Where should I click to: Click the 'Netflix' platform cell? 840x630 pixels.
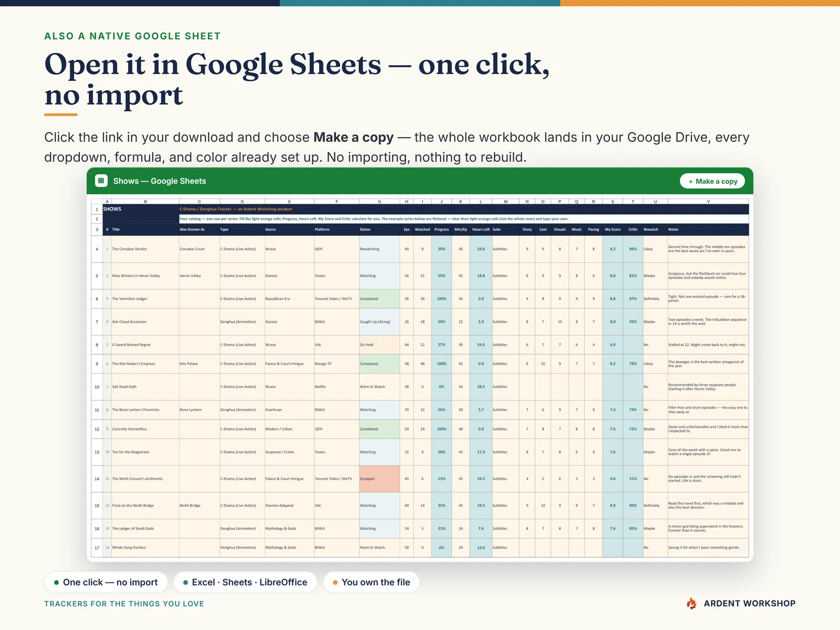[337, 387]
